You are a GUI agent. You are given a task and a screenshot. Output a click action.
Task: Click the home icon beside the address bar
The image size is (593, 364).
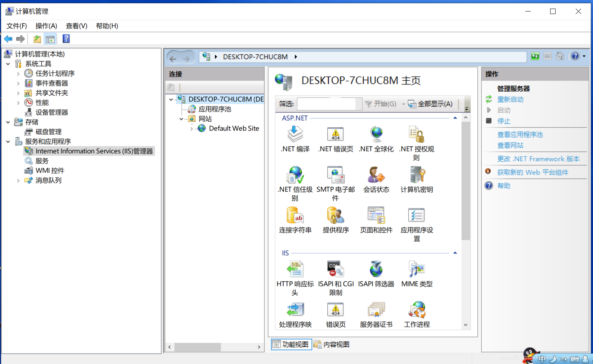point(560,56)
